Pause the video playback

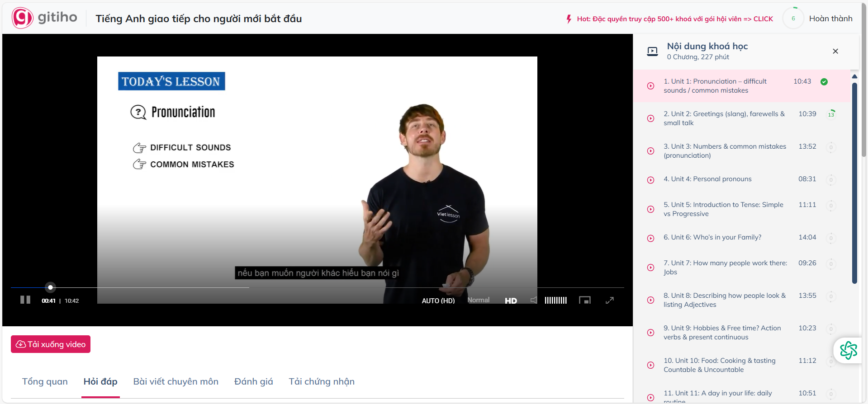point(25,300)
